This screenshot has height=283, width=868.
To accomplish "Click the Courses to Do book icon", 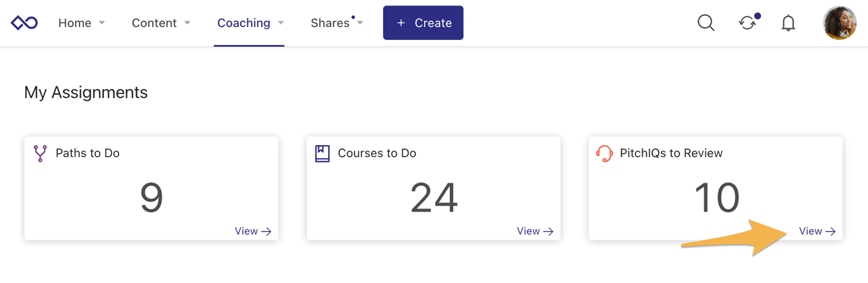I will 322,153.
